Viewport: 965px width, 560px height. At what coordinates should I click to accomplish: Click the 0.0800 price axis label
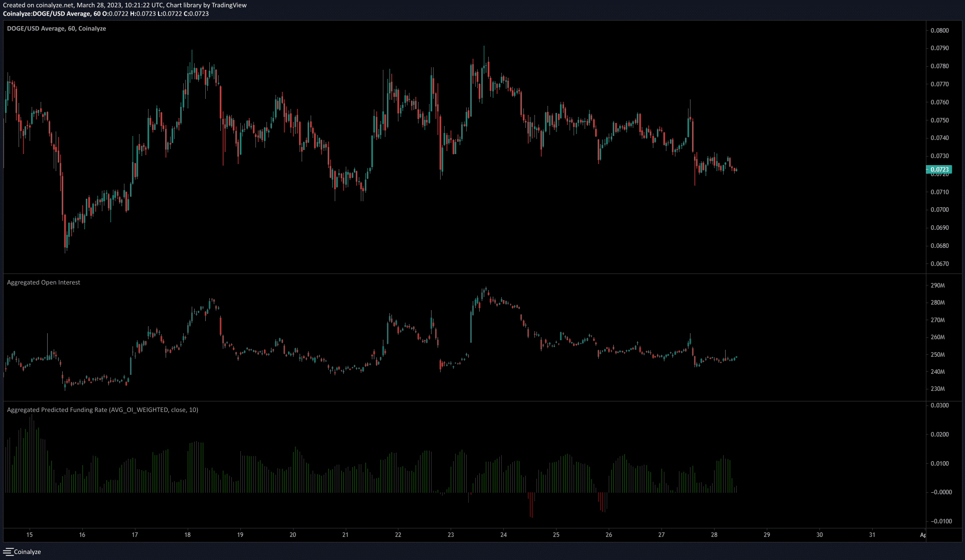click(x=939, y=31)
